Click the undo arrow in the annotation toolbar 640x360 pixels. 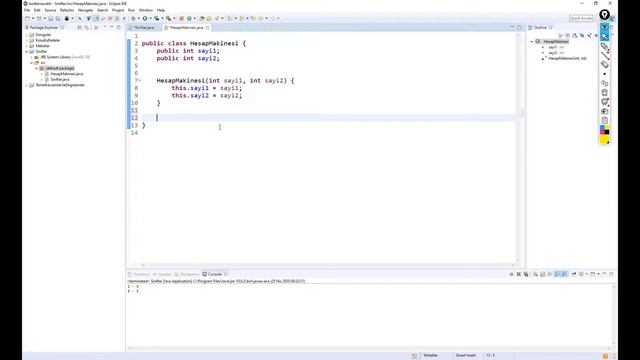tap(604, 83)
